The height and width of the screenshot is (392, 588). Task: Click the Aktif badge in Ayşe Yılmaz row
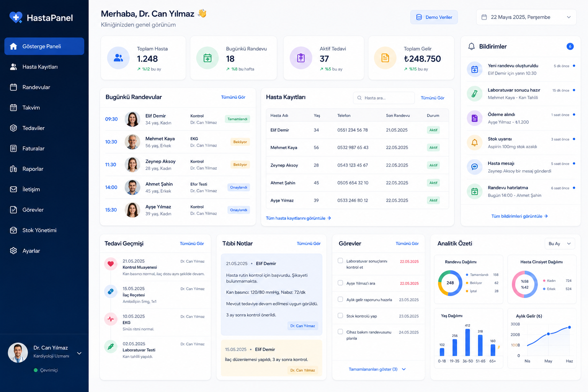(433, 200)
